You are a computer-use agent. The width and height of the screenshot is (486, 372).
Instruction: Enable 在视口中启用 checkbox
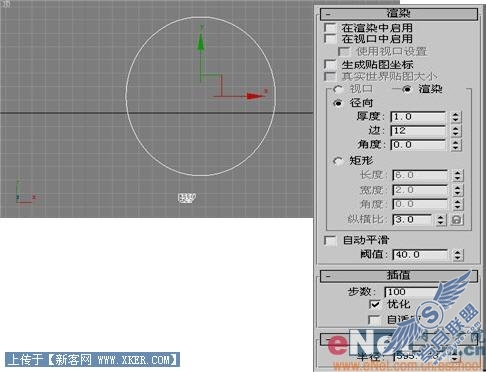(330, 39)
